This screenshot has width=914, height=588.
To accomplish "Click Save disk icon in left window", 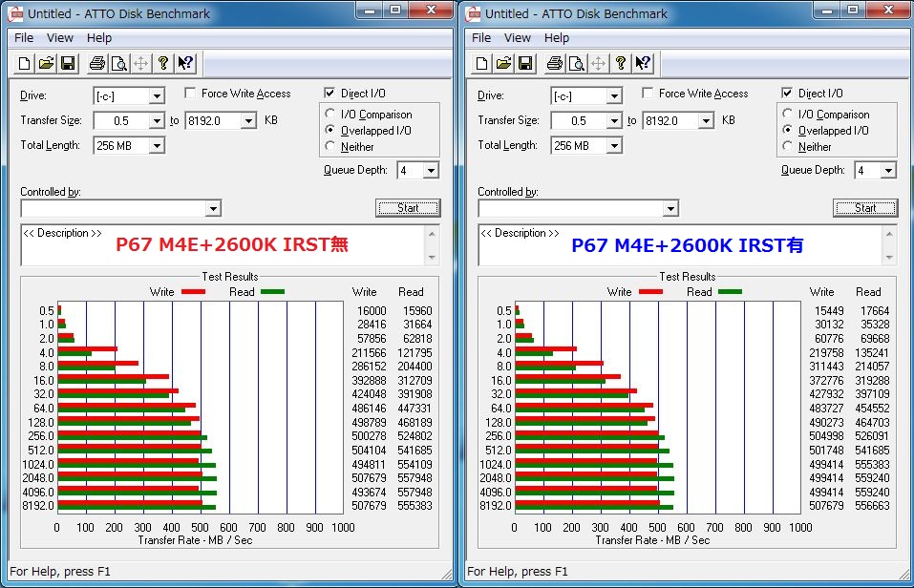I will point(68,63).
